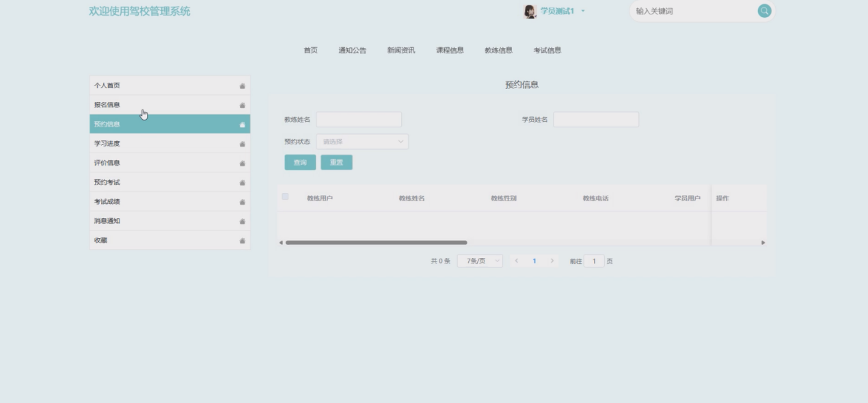
Task: Click the icon on the 消息通知 row
Action: pos(242,221)
